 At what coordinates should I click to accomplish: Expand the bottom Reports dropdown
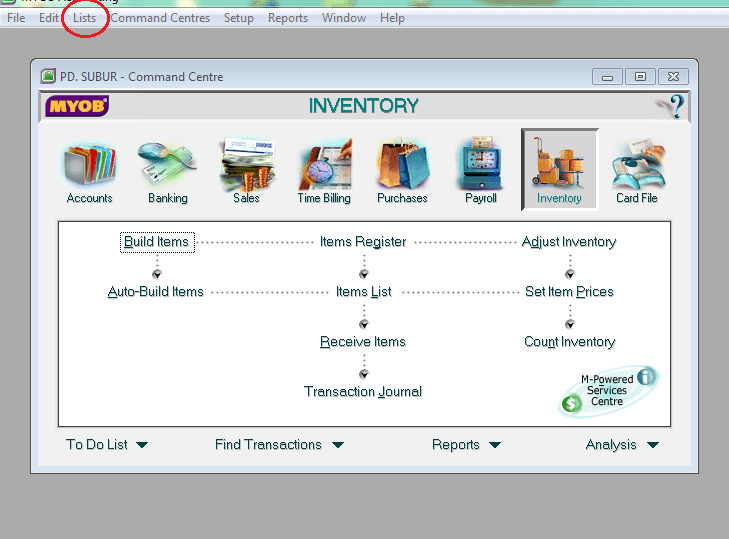click(466, 445)
